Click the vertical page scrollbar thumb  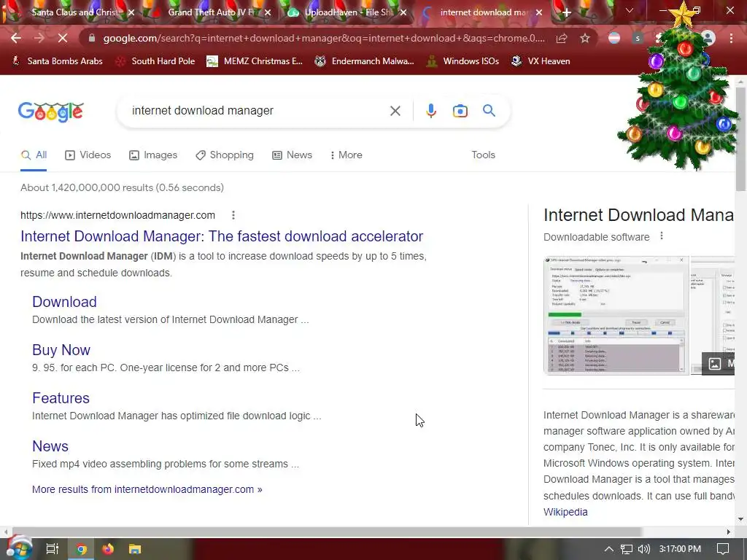point(741,139)
